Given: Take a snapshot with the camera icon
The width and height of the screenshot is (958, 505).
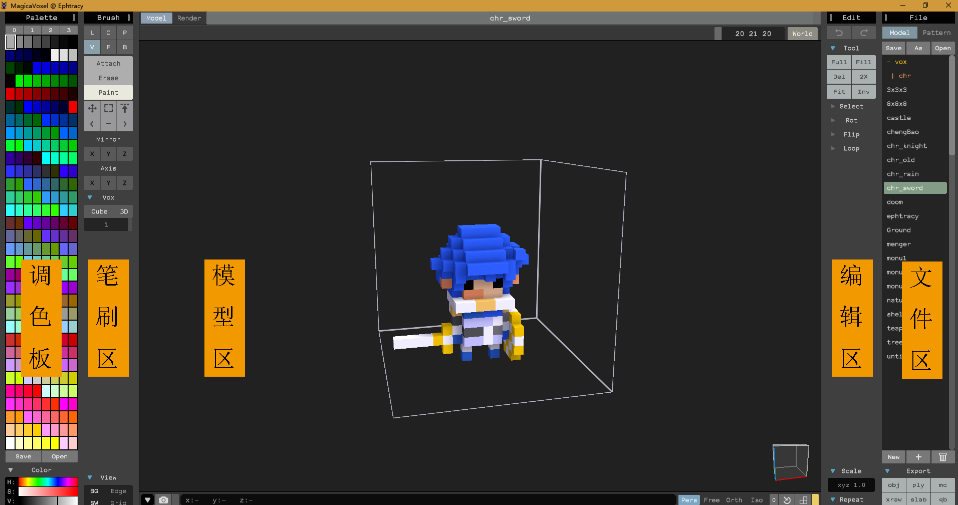Looking at the screenshot, I should coord(163,500).
